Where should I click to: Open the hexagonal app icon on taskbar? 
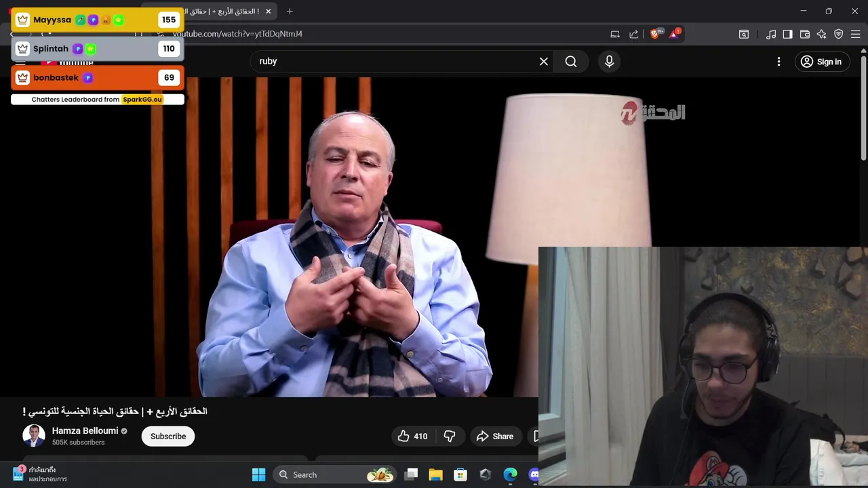[x=485, y=475]
